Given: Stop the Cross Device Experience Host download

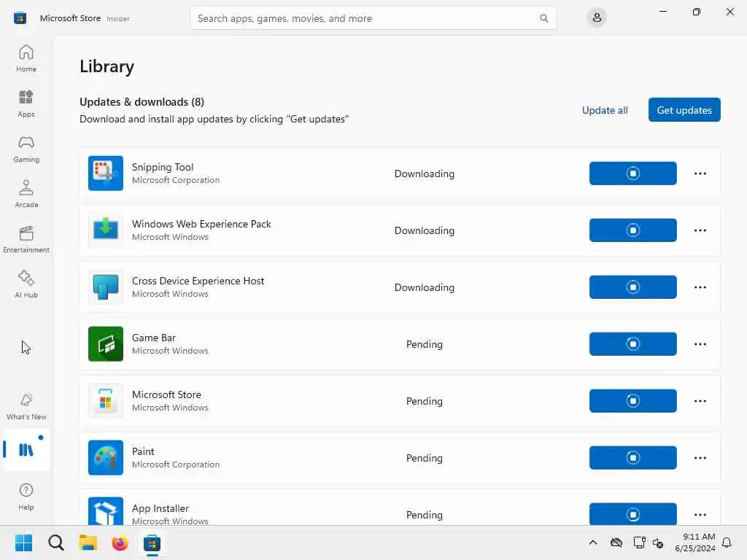Looking at the screenshot, I should click(632, 287).
